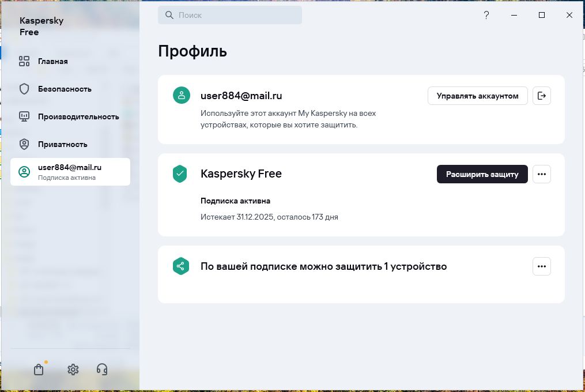This screenshot has width=585, height=392.
Task: Click the sign out icon next to account
Action: (541, 96)
